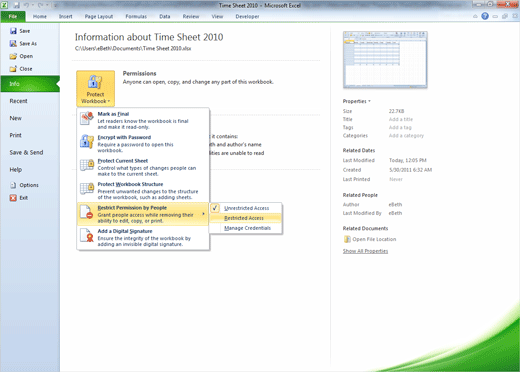Open the File tab
The image size is (520, 372).
13,16
